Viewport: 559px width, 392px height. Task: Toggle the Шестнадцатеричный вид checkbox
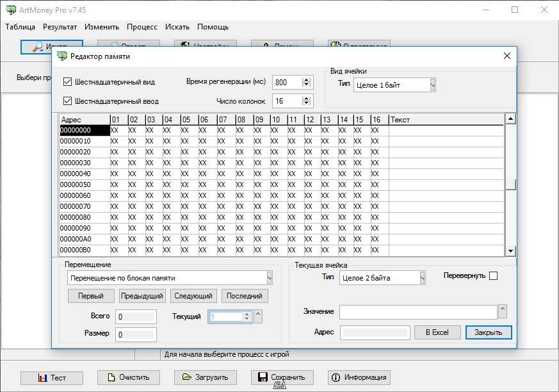67,82
